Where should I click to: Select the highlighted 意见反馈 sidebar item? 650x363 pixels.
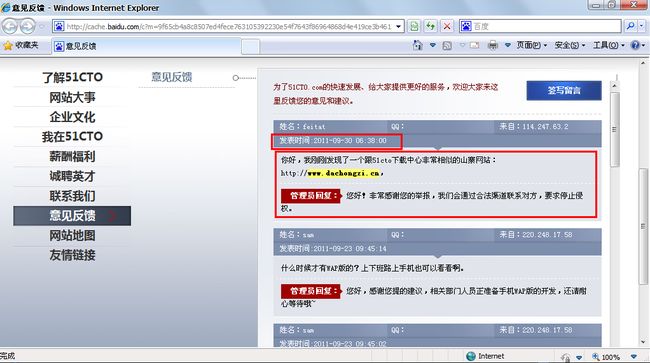tap(72, 216)
